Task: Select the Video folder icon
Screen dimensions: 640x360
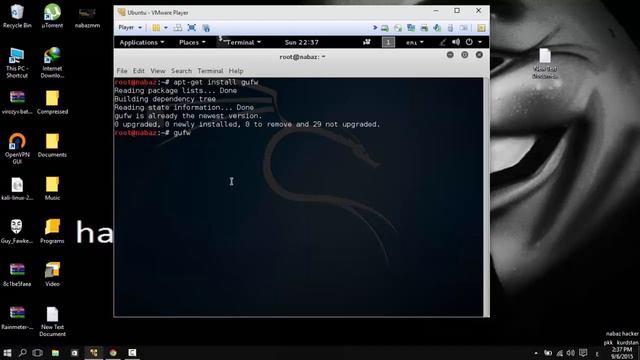Action: pos(52,274)
